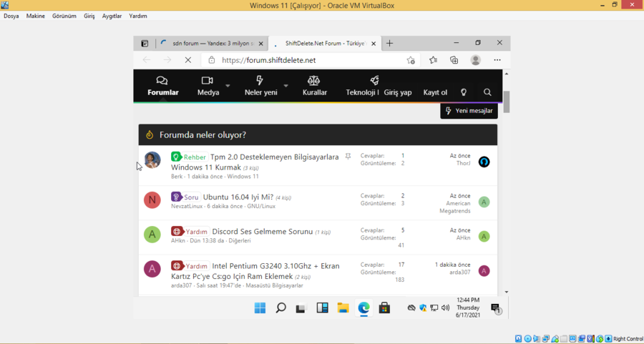The width and height of the screenshot is (644, 344).
Task: Open Task View on the taskbar
Action: 301,308
